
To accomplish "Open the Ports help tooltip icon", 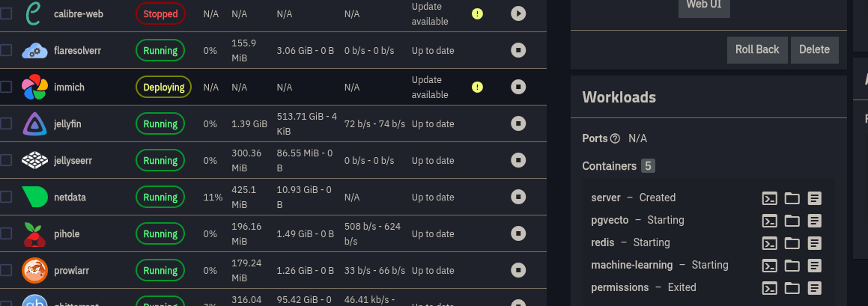I will 616,138.
